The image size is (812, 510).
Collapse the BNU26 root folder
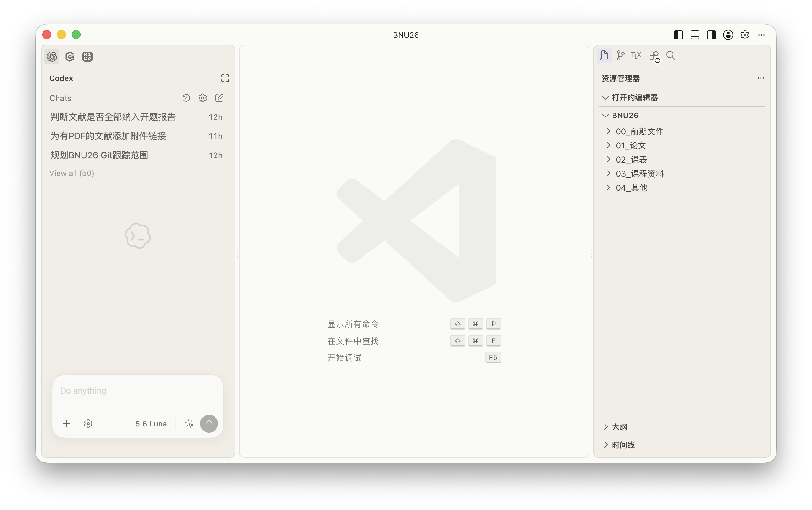coord(682,116)
